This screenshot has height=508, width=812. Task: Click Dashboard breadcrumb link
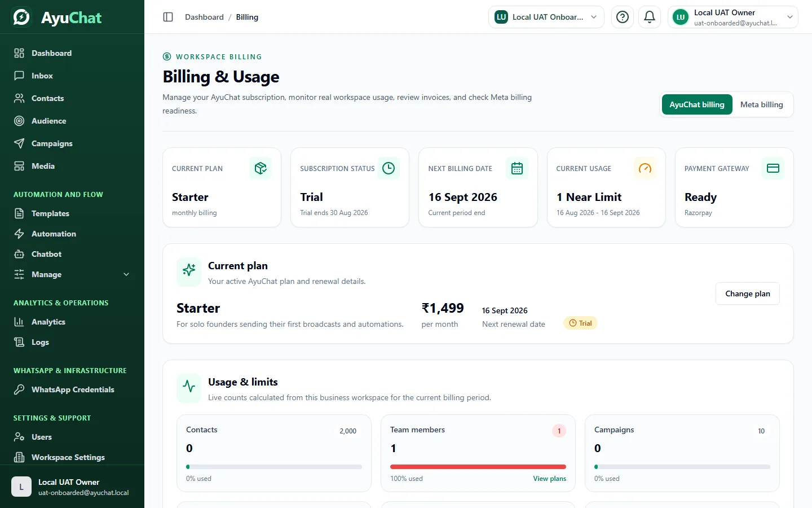pos(204,17)
